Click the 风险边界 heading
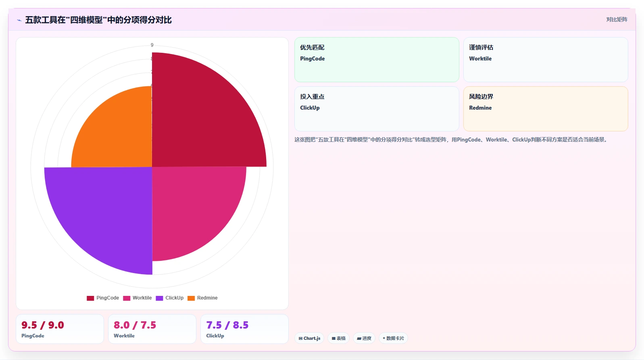The width and height of the screenshot is (644, 360). (x=481, y=96)
